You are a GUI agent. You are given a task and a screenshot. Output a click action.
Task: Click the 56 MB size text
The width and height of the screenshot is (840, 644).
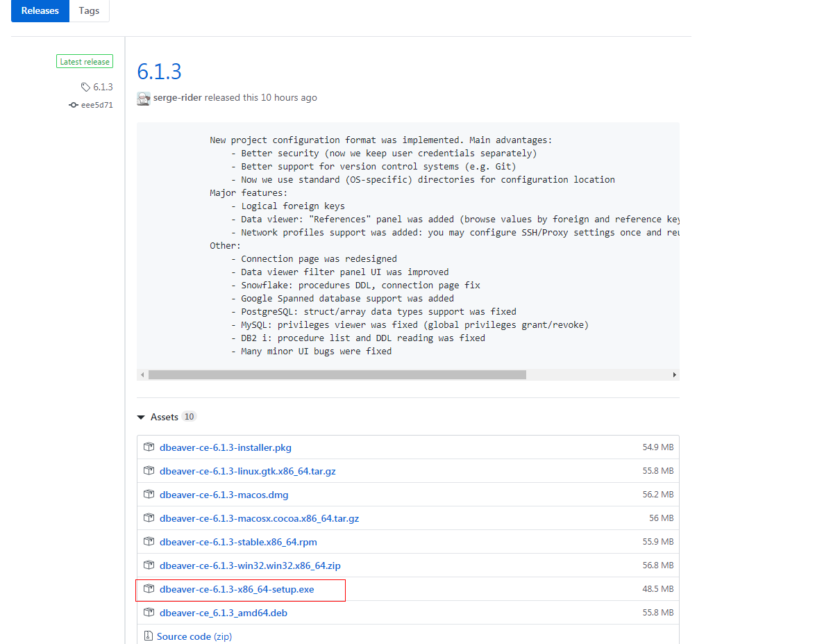point(662,518)
